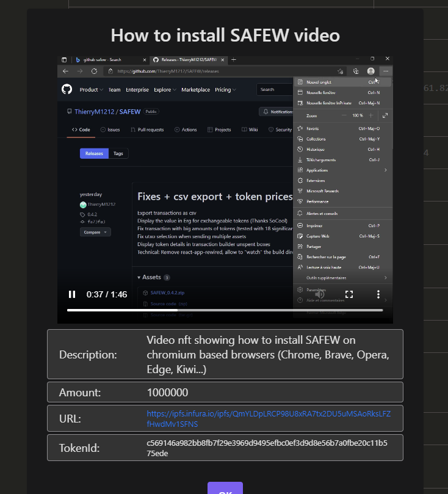Click the zoom plus button in the Edge menu
Viewport: 448px width, 494px height.
pyautogui.click(x=371, y=115)
